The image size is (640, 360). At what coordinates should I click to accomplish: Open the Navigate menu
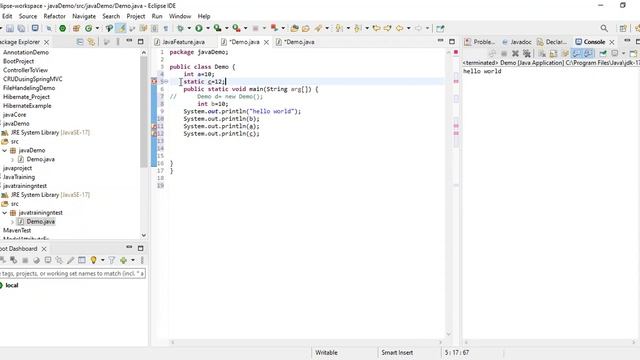click(x=84, y=16)
